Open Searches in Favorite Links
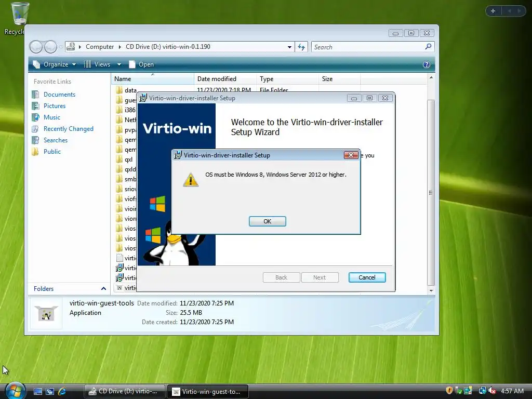Viewport: 532px width, 399px height. coord(55,140)
